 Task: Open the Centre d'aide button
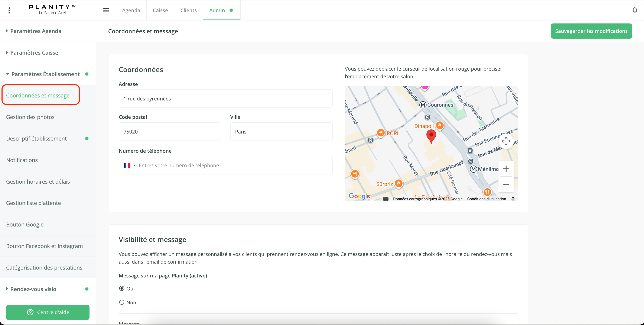pos(48,312)
